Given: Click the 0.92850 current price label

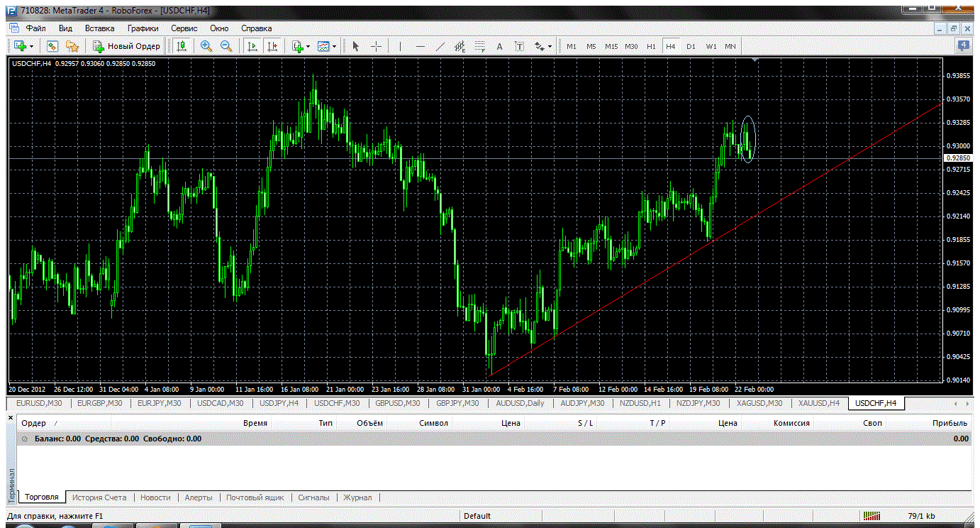Looking at the screenshot, I should [x=958, y=158].
